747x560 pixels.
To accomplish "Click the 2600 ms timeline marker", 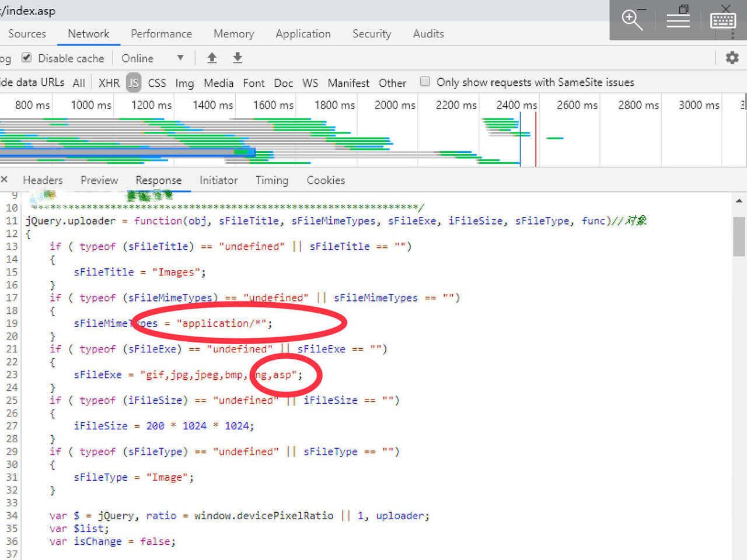I will tap(577, 105).
